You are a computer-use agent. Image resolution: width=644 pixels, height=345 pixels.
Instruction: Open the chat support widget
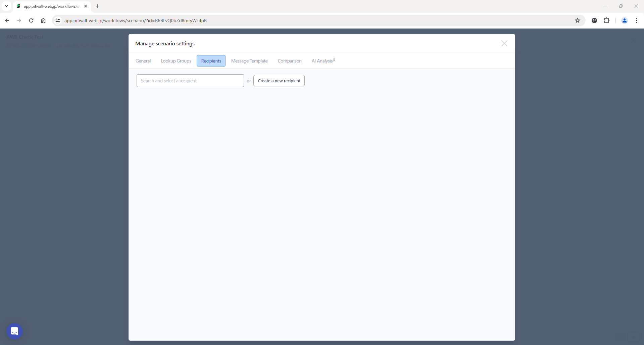click(14, 331)
